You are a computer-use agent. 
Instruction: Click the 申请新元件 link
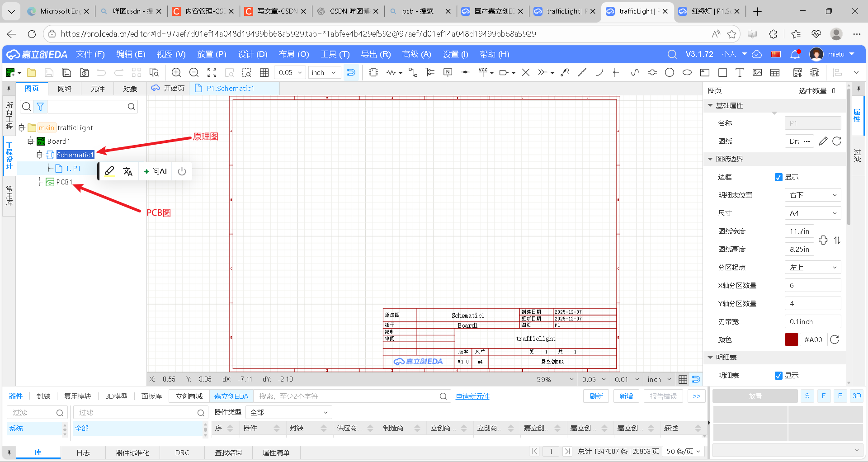coord(472,396)
